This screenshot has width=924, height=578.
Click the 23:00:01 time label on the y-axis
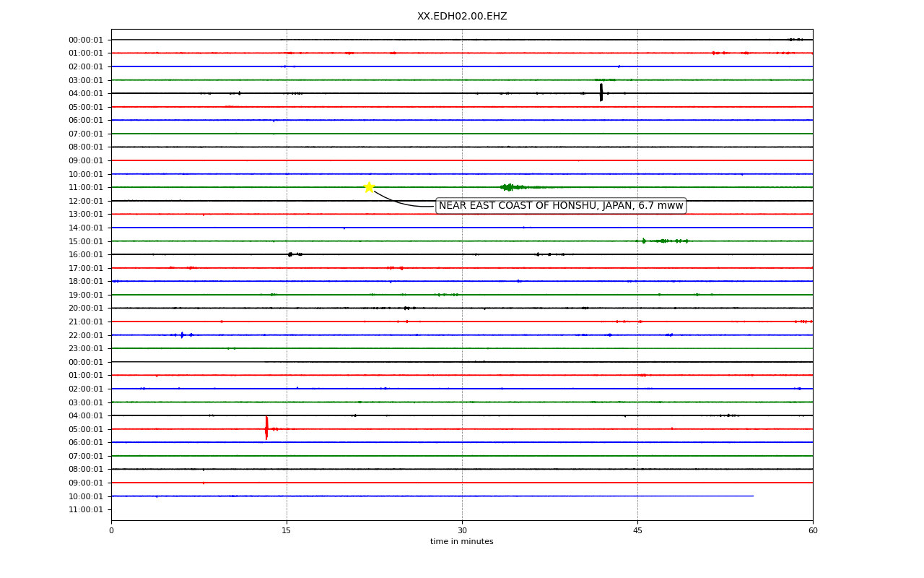coord(86,348)
